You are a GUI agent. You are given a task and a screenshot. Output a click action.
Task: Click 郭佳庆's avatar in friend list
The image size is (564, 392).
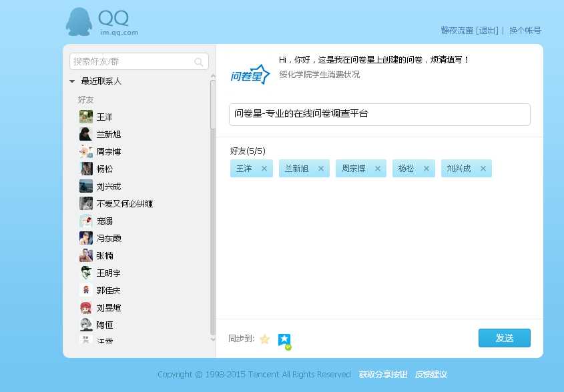coord(86,290)
